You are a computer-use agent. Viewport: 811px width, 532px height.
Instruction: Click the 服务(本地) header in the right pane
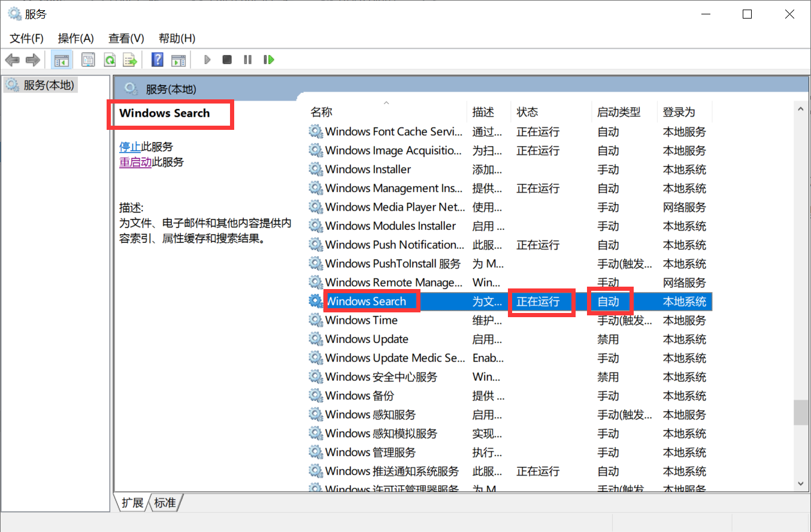[x=171, y=90]
